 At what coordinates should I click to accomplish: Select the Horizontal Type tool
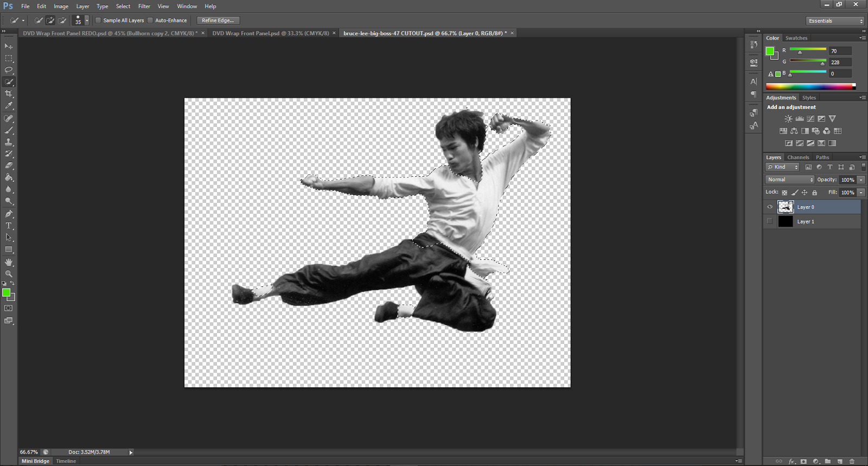pyautogui.click(x=9, y=226)
